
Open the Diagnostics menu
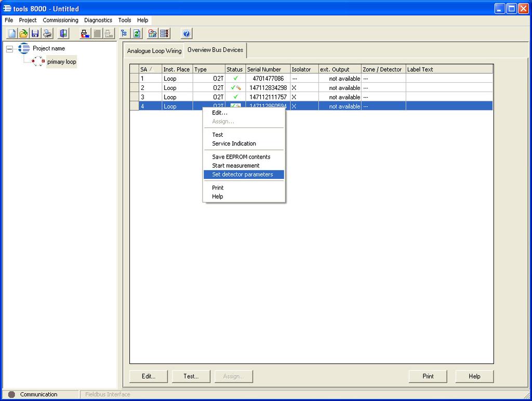coord(98,20)
